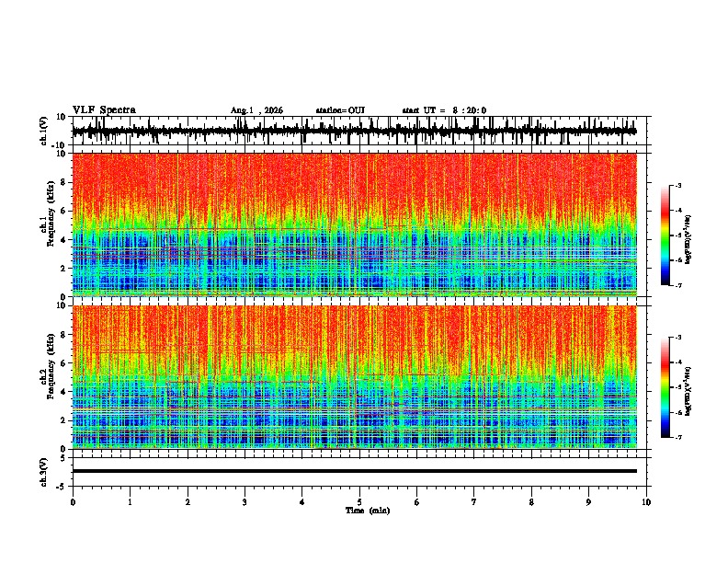This screenshot has width=728, height=563.
Task: Click the "2" kHz tick on ch.1 frequency axis
Action: 63,268
